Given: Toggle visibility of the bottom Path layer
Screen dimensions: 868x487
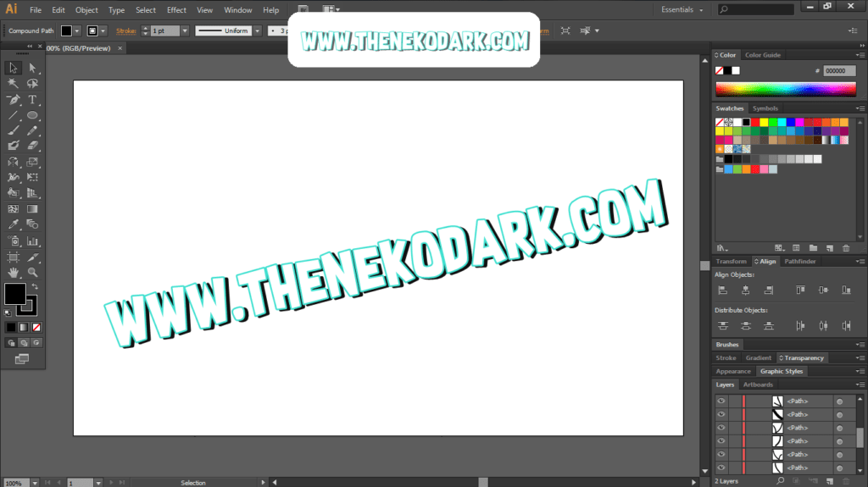Looking at the screenshot, I should tap(721, 468).
